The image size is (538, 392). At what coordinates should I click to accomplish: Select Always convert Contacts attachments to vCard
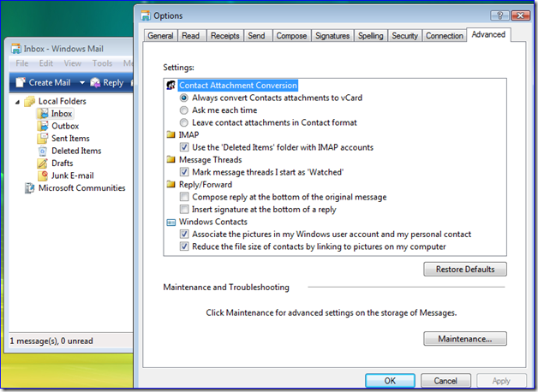184,98
